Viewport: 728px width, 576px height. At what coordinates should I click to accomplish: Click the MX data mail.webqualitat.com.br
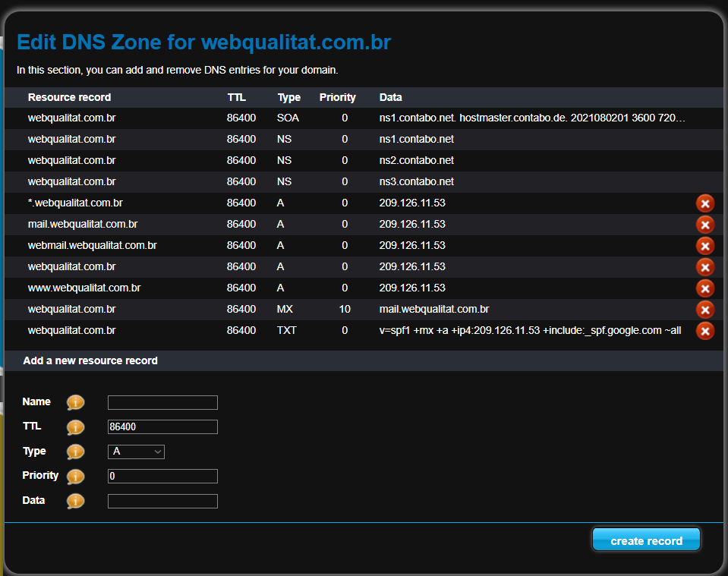pyautogui.click(x=434, y=310)
